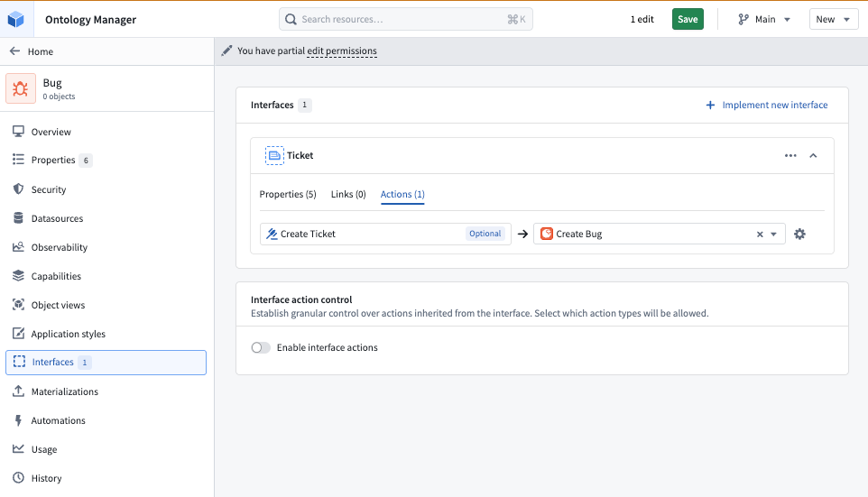This screenshot has height=497, width=868.
Task: Collapse the Ticket interface section
Action: click(813, 155)
